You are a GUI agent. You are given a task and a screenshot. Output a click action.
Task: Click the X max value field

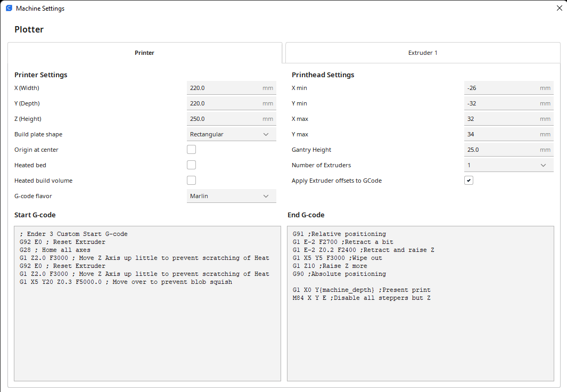[x=500, y=119]
